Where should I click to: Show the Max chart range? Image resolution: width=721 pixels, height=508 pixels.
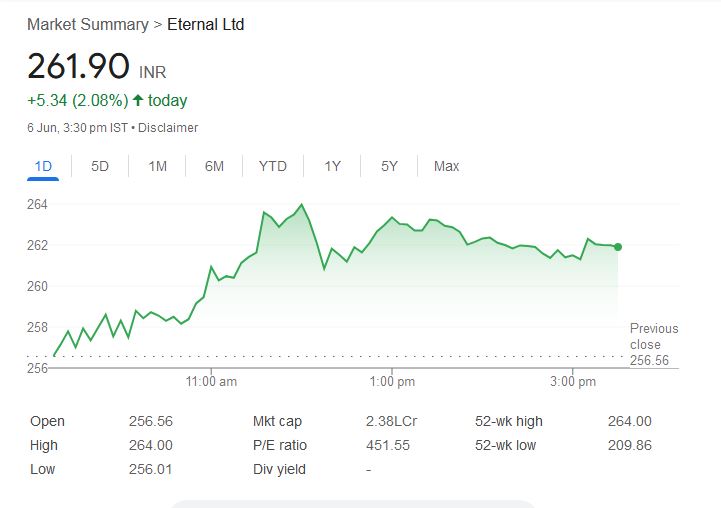[446, 166]
